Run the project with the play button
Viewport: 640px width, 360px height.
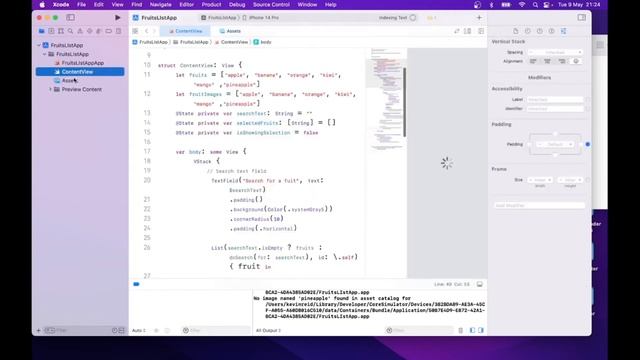click(118, 18)
